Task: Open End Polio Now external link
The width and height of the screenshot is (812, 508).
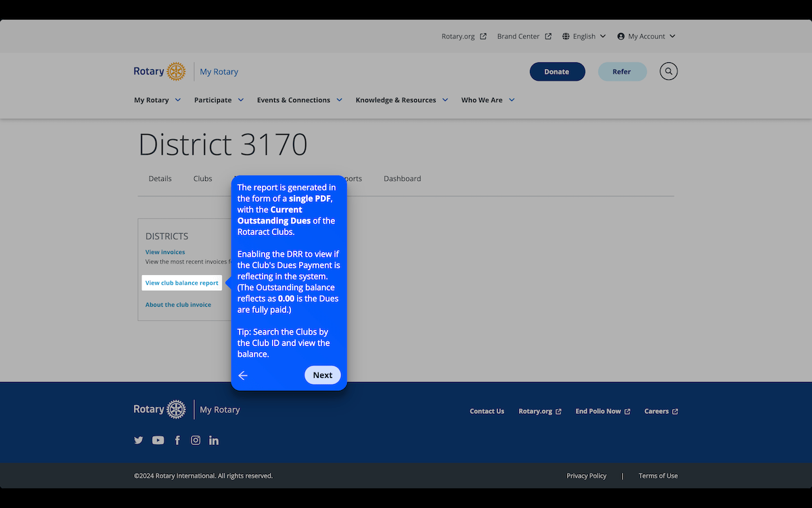Action: 602,411
